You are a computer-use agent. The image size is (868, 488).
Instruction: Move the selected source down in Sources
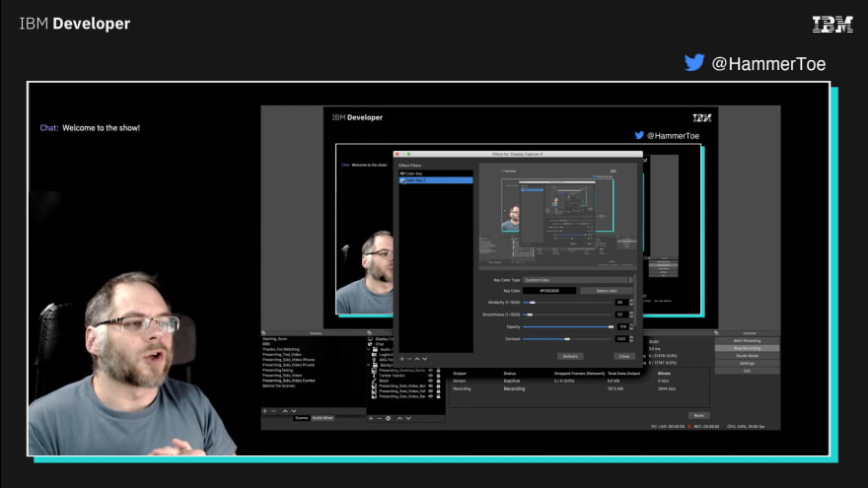click(x=408, y=418)
